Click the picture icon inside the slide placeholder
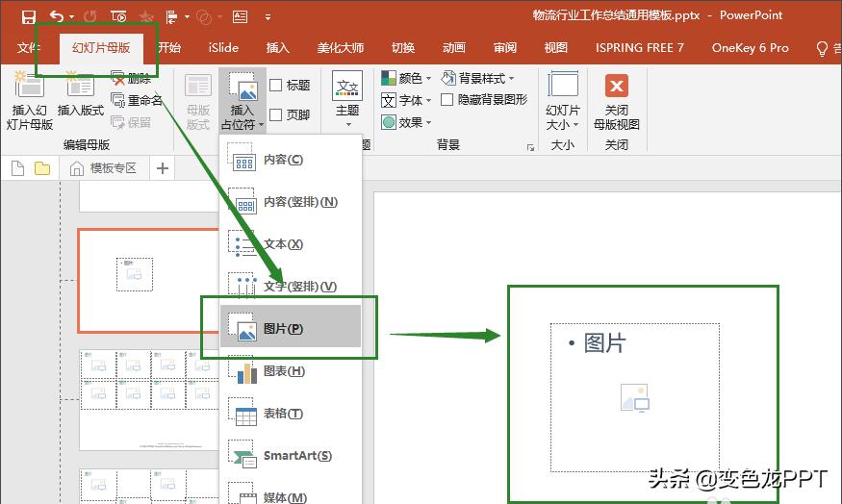The height and width of the screenshot is (504, 842). [x=635, y=398]
